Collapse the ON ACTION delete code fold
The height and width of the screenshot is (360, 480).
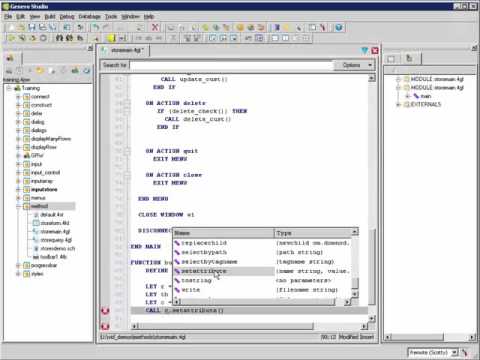click(x=127, y=103)
